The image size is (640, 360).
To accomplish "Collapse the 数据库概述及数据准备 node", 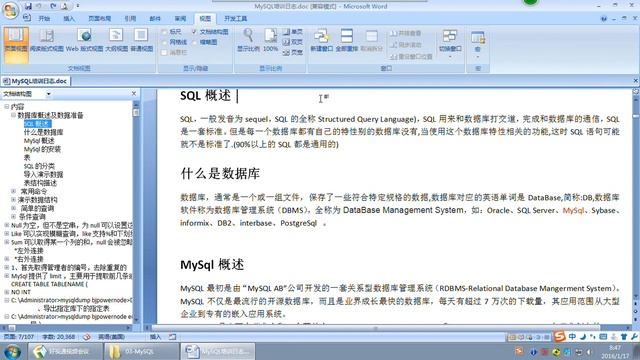I will coord(13,115).
